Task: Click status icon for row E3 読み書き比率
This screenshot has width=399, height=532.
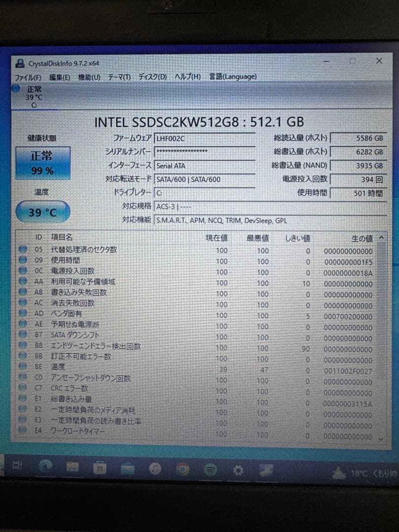Action: click(x=23, y=419)
